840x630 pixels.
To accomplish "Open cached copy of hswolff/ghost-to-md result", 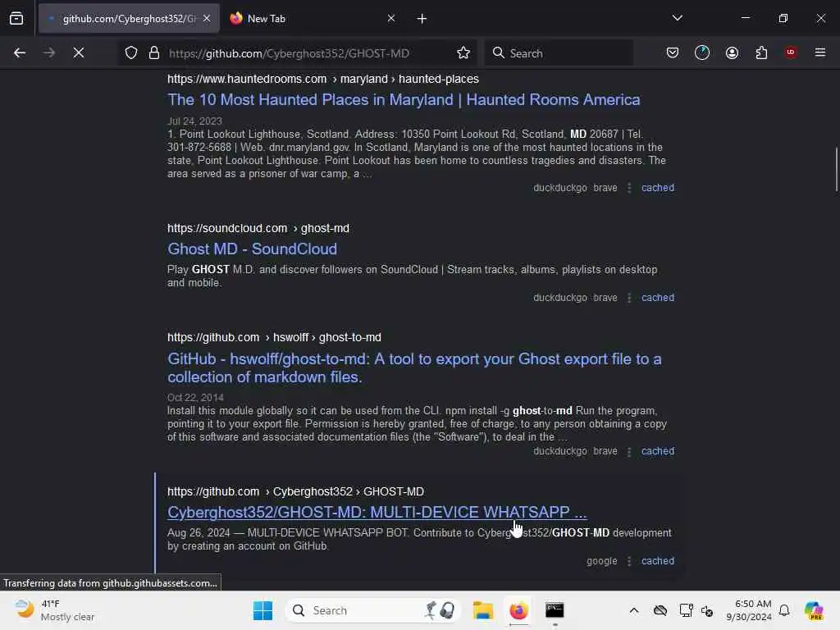I will point(658,452).
